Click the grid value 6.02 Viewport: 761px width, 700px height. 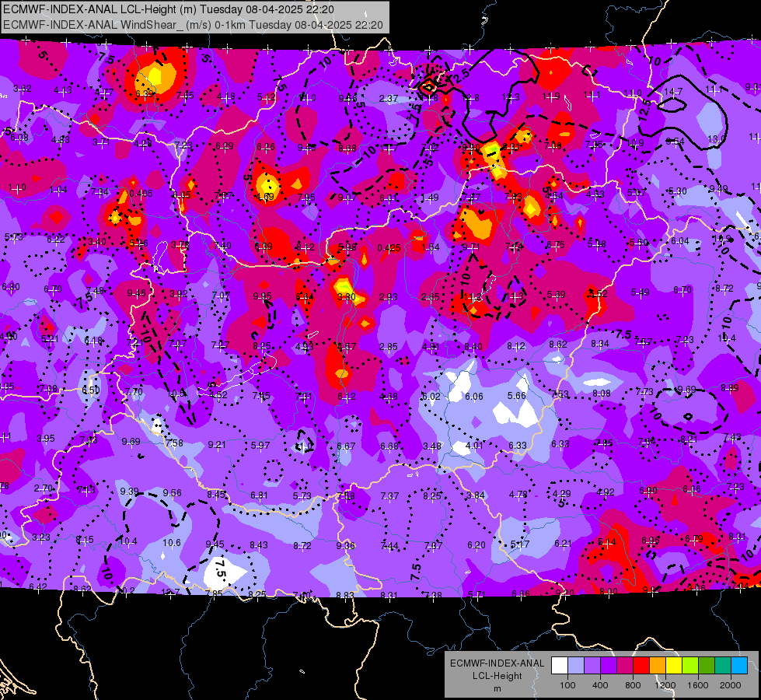[431, 397]
